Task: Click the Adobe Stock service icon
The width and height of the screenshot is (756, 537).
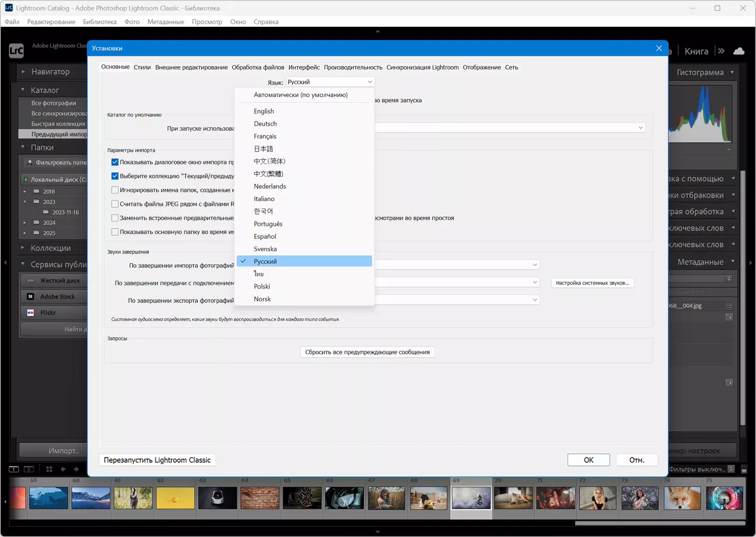Action: tap(31, 296)
